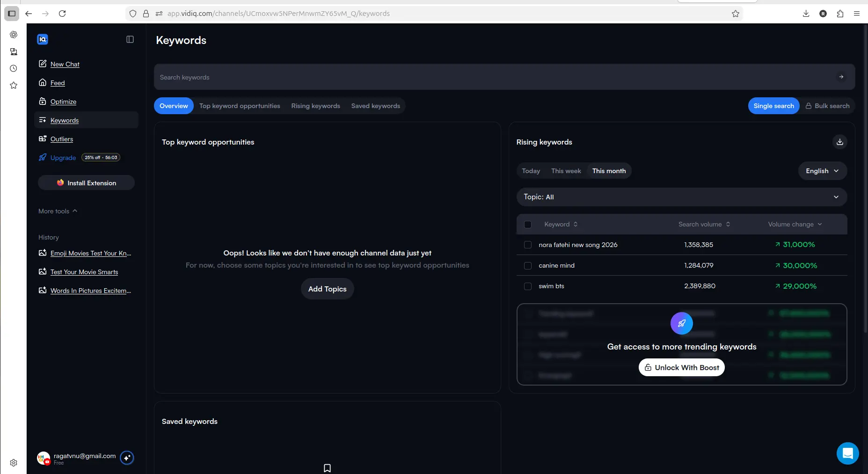Screen dimensions: 868x474
Task: Select the Today time range
Action: (x=531, y=171)
